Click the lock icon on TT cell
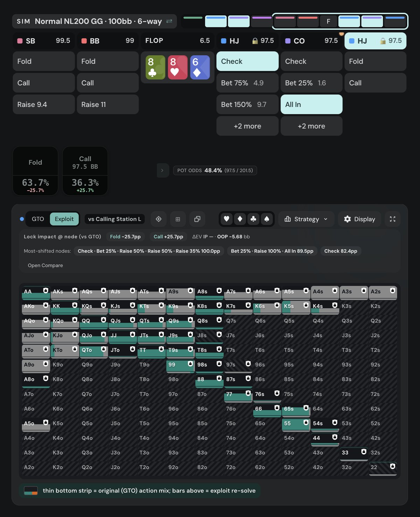The width and height of the screenshot is (420, 517). coord(161,349)
